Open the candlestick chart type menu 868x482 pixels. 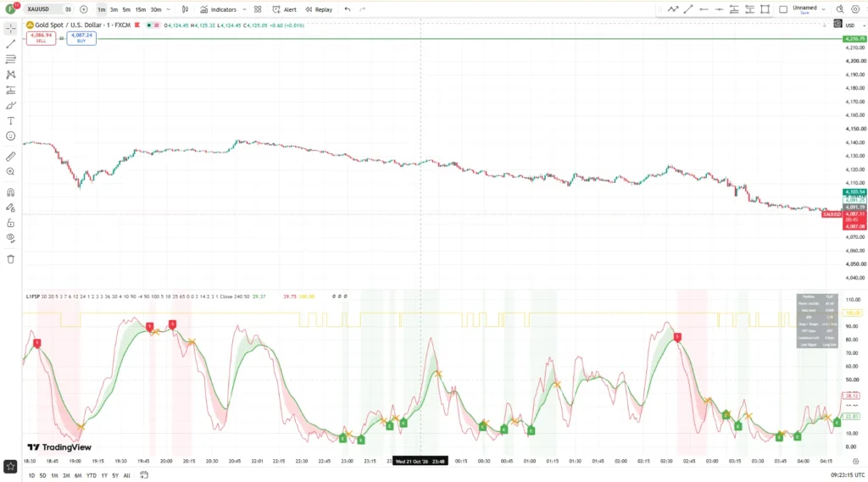(185, 9)
